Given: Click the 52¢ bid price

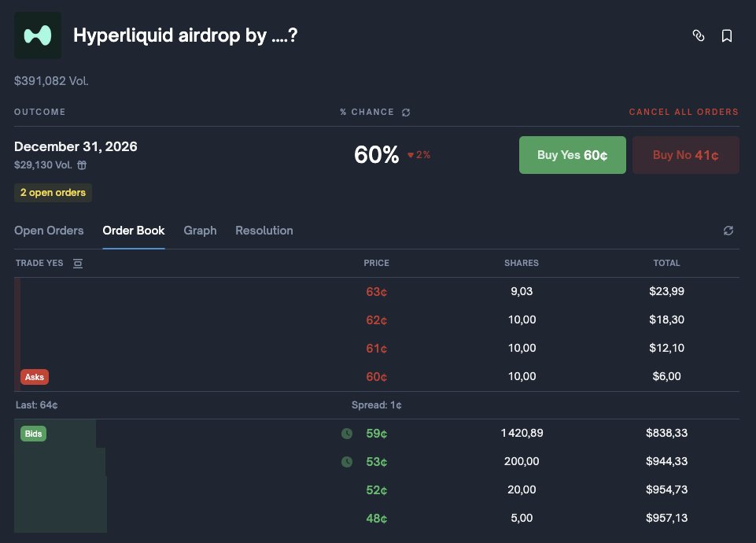Looking at the screenshot, I should [377, 490].
